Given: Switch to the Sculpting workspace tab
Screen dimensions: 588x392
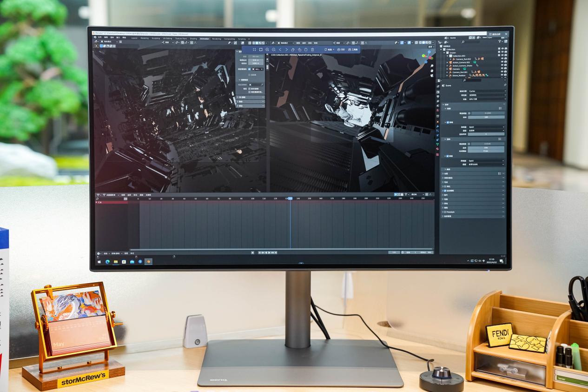Looking at the screenshot, I should [x=156, y=39].
